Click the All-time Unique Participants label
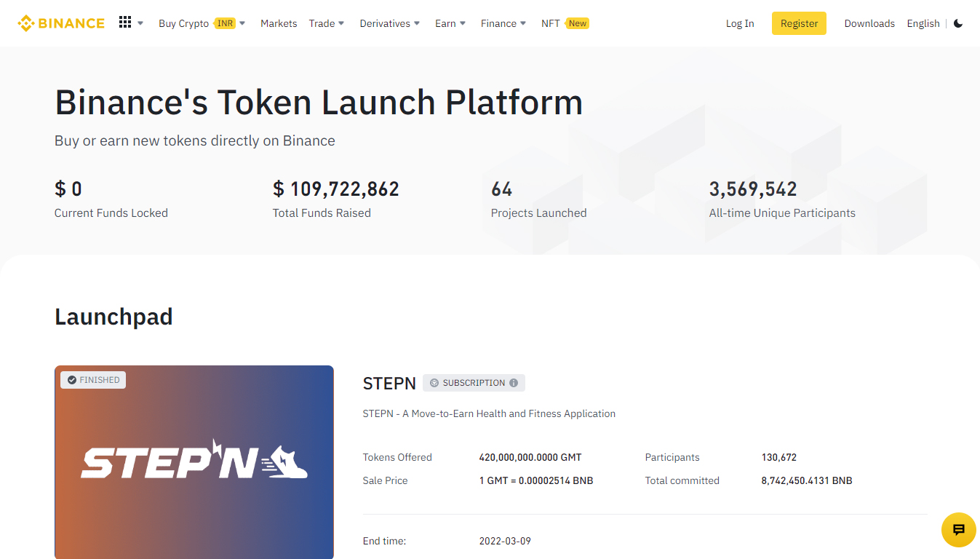The image size is (980, 559). pyautogui.click(x=782, y=213)
